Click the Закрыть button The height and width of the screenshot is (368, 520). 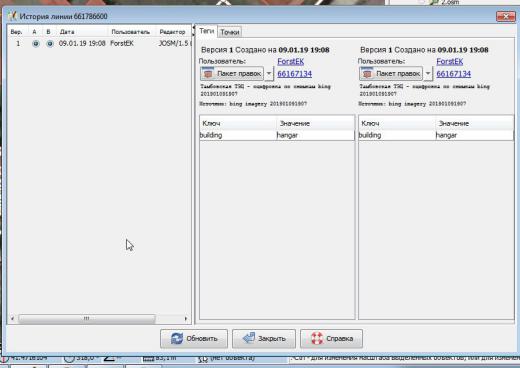coord(264,339)
